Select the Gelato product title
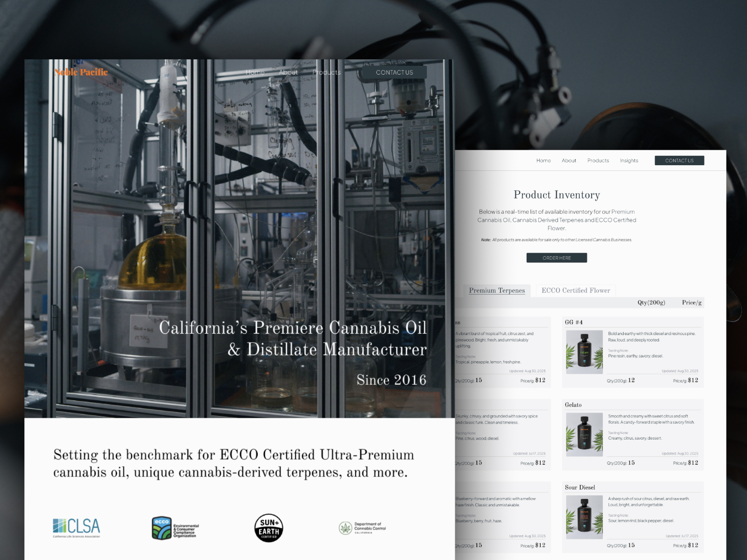 coord(573,405)
